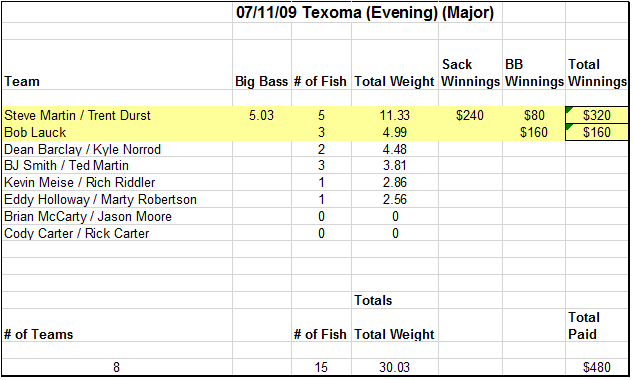
Task: Select the 'Big Bass' header cell
Action: pos(262,65)
